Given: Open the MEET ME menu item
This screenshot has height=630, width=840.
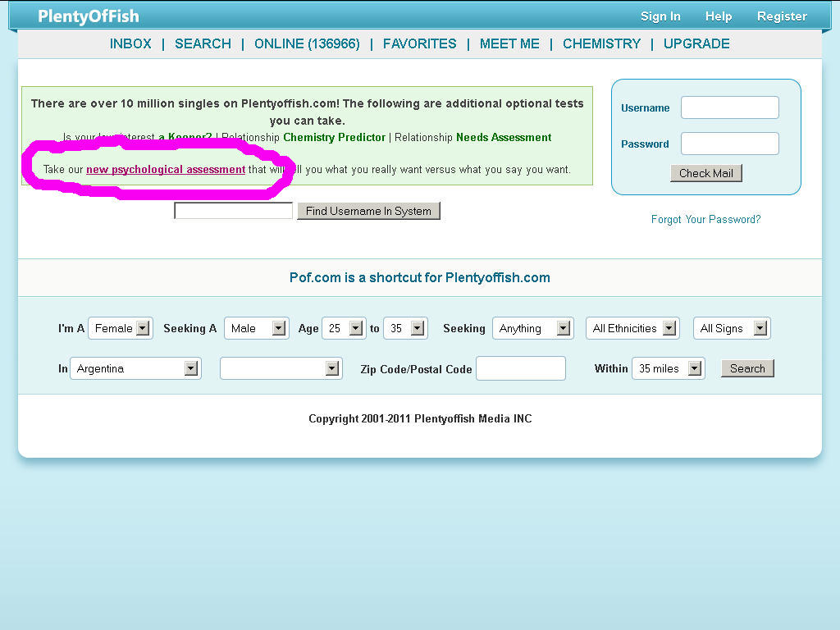Looking at the screenshot, I should [x=509, y=44].
